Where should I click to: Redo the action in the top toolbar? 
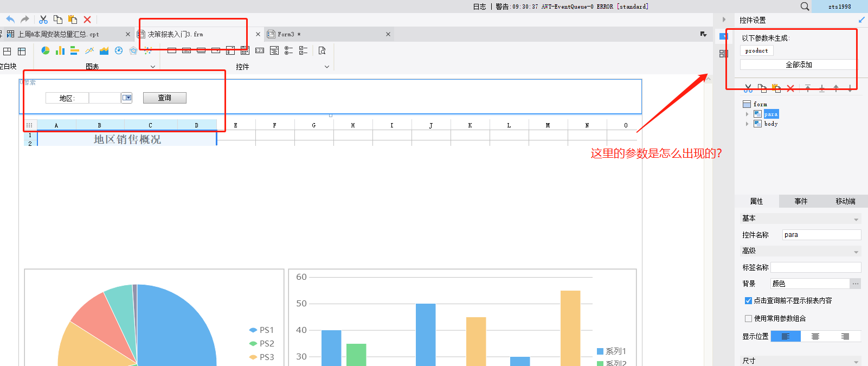(x=25, y=20)
